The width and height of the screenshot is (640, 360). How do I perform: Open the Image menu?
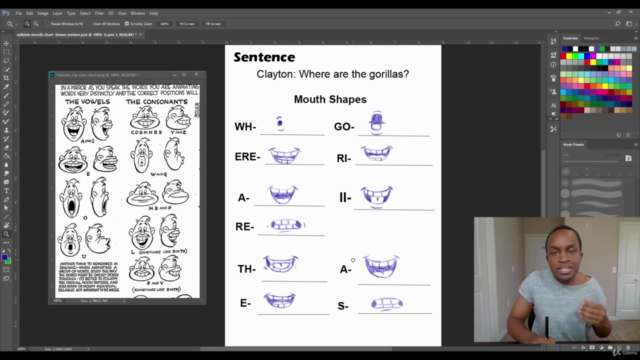tap(43, 13)
